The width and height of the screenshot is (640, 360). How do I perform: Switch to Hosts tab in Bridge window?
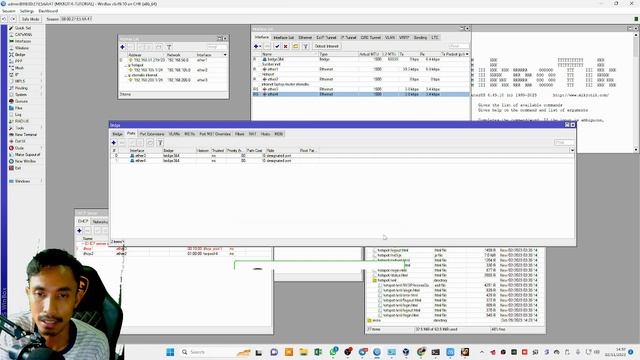click(x=266, y=134)
